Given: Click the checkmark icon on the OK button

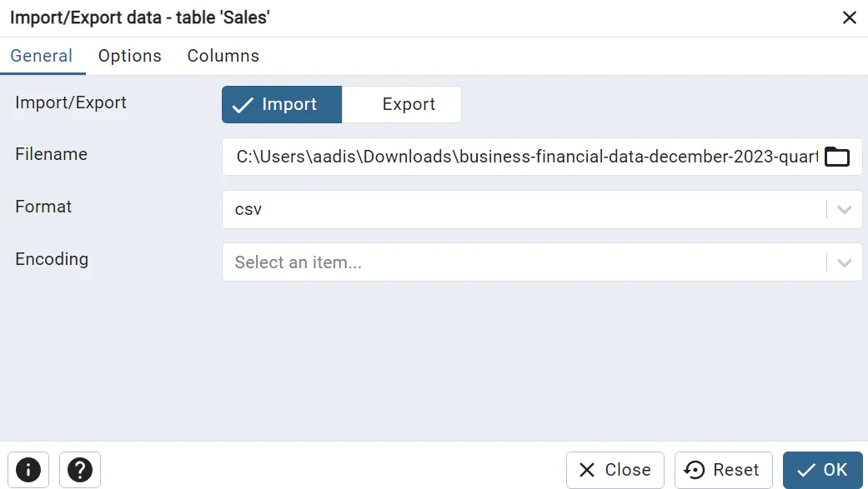Looking at the screenshot, I should 804,470.
